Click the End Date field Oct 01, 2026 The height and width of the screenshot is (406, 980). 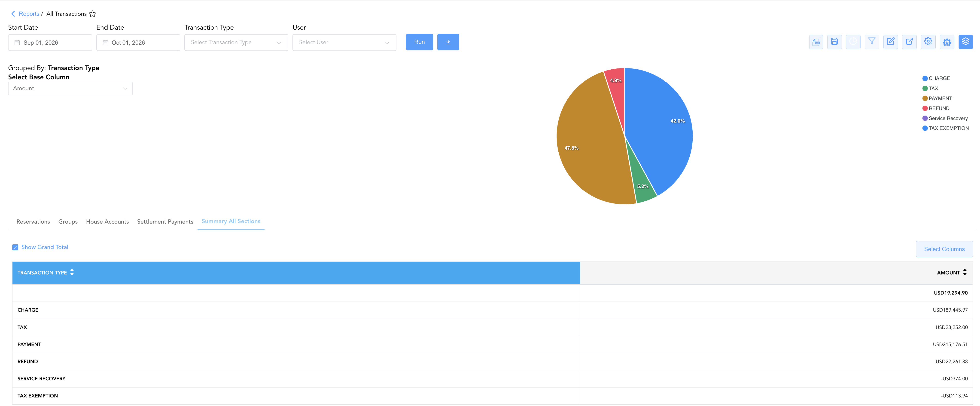[138, 43]
